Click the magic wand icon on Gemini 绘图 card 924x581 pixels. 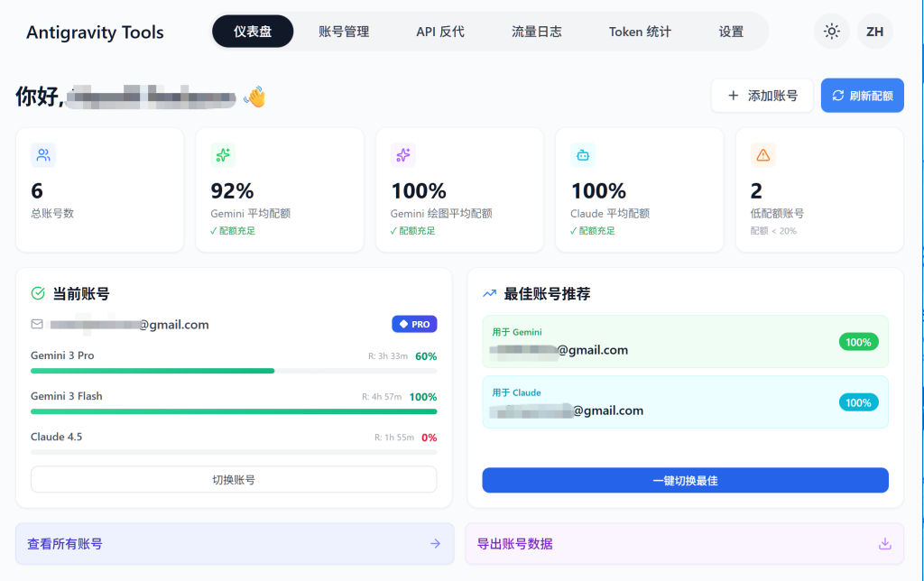[x=402, y=155]
